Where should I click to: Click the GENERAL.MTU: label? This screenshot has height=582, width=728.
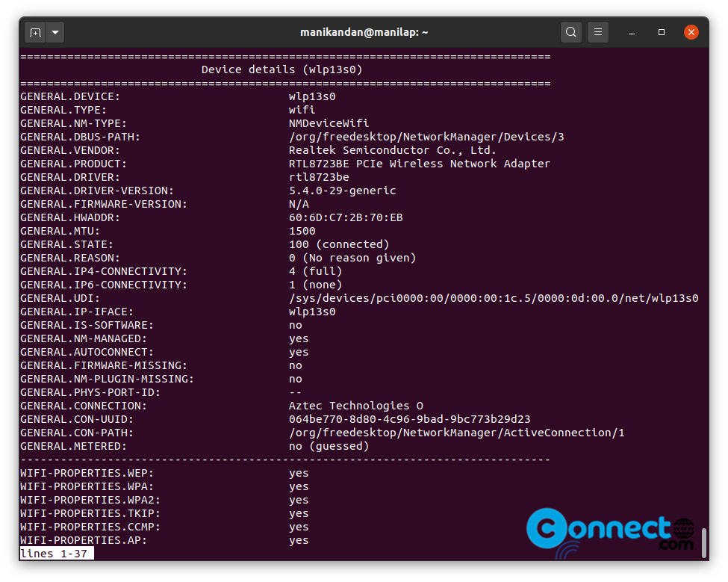pyautogui.click(x=60, y=232)
